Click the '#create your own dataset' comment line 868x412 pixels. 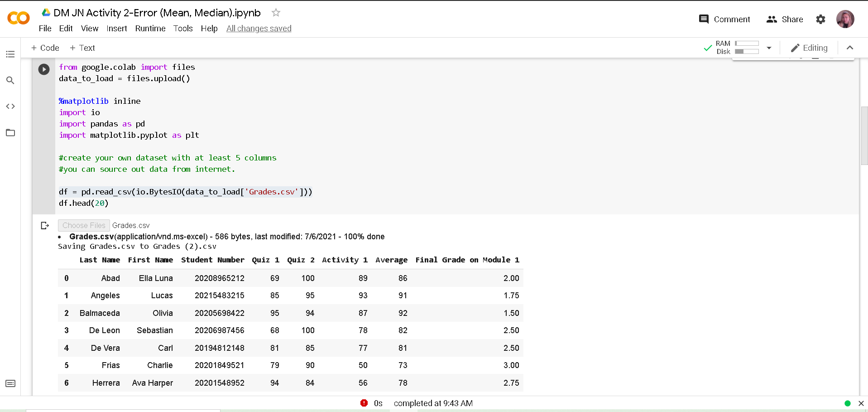(x=168, y=158)
